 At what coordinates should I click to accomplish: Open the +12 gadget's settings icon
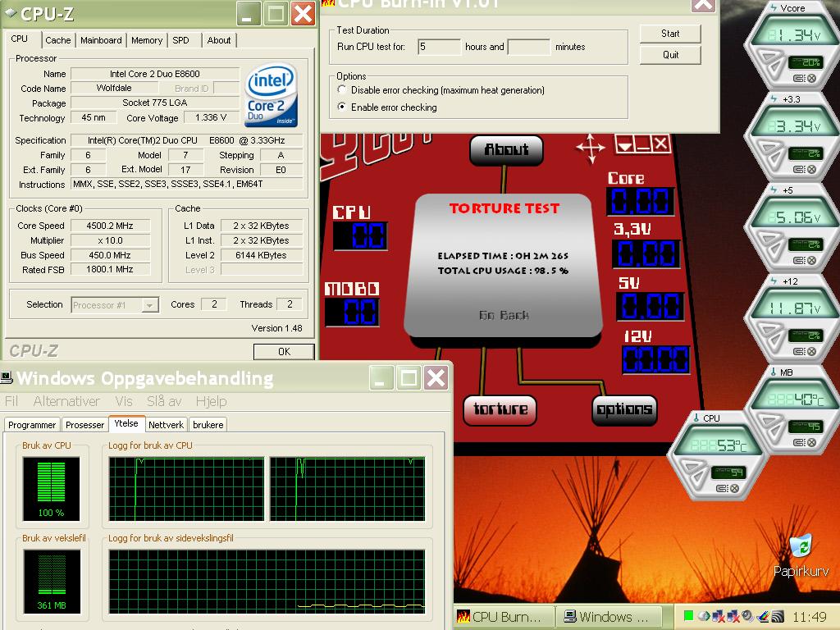click(798, 352)
